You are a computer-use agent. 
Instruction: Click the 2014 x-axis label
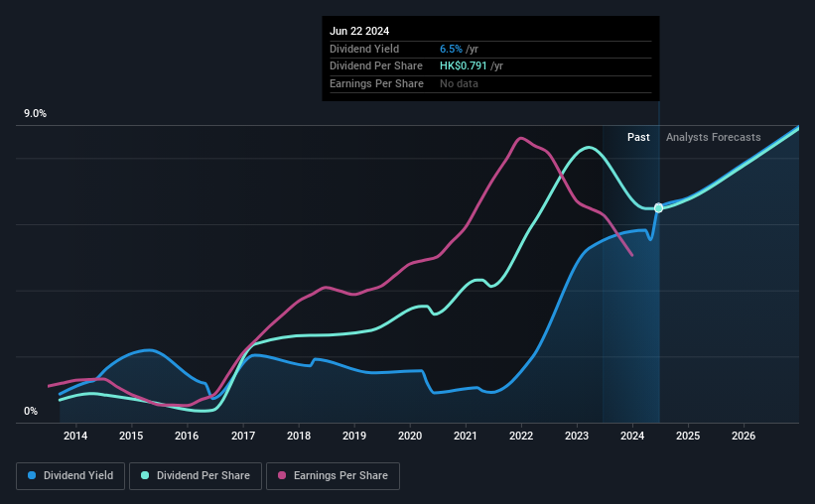[75, 436]
